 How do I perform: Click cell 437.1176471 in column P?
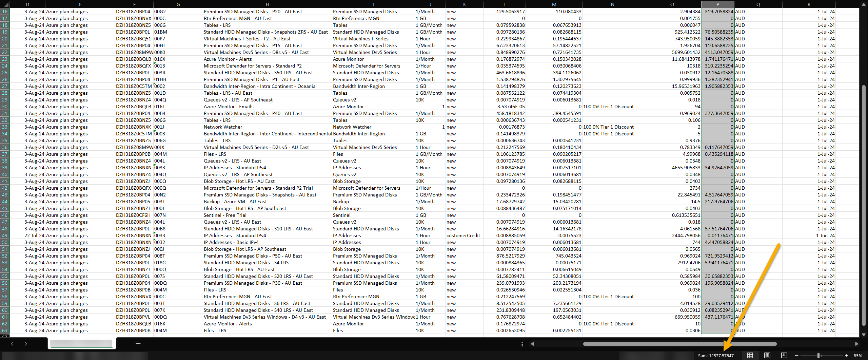coord(717,317)
